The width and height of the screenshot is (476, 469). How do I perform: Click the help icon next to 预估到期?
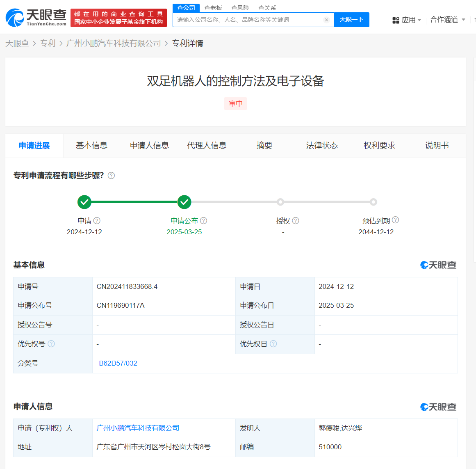click(395, 220)
